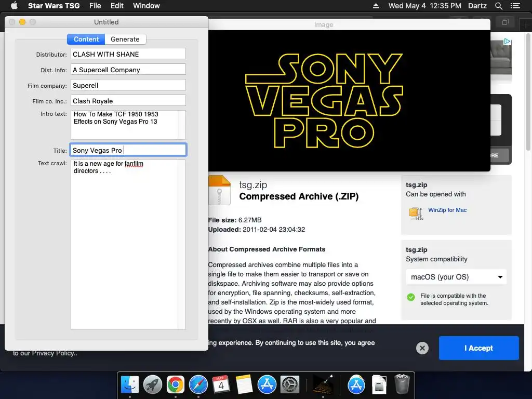
Task: Click the eject icon in menu bar
Action: click(376, 6)
